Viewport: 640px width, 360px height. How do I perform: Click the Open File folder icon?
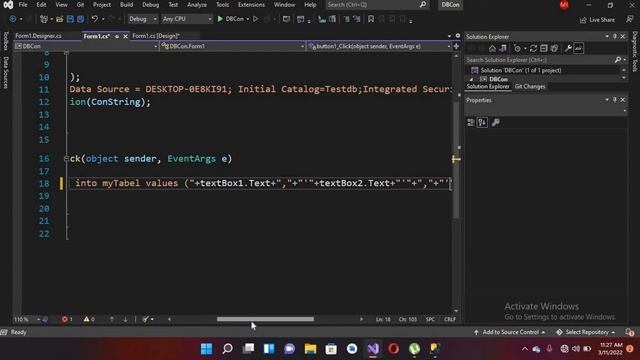pos(60,19)
